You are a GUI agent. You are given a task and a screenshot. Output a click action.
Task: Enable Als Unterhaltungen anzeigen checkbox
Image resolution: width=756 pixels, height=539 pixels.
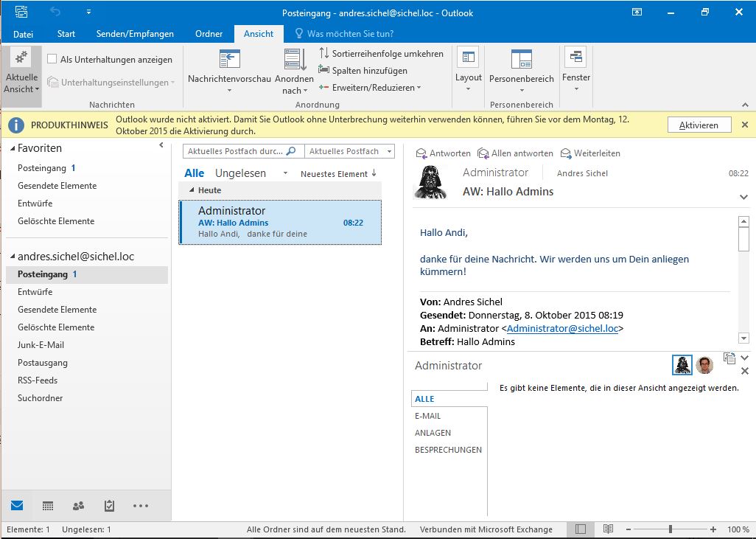[x=52, y=59]
